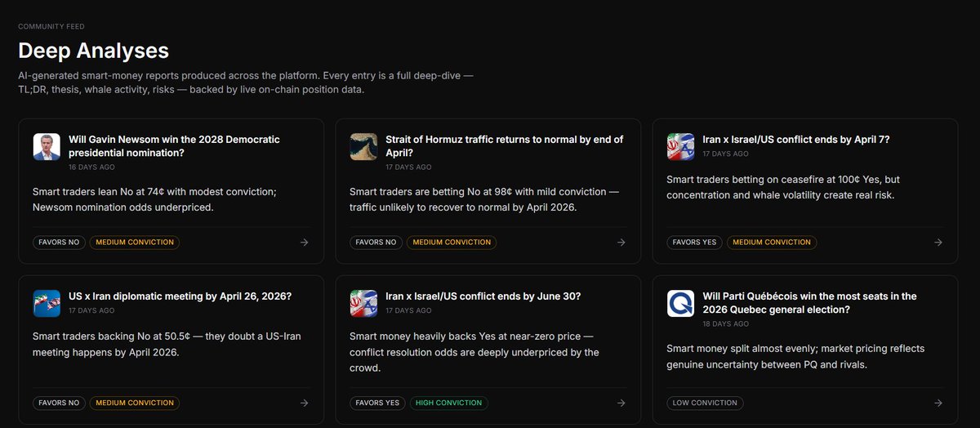This screenshot has width=980, height=428.
Task: Click the Gavin Newsom portrait thumbnail
Action: point(47,146)
